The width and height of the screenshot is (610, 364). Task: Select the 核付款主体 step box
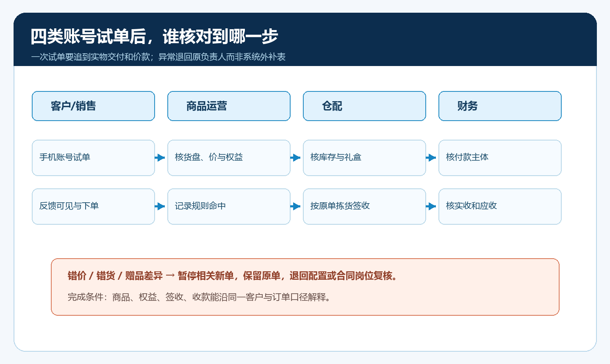[500, 158]
